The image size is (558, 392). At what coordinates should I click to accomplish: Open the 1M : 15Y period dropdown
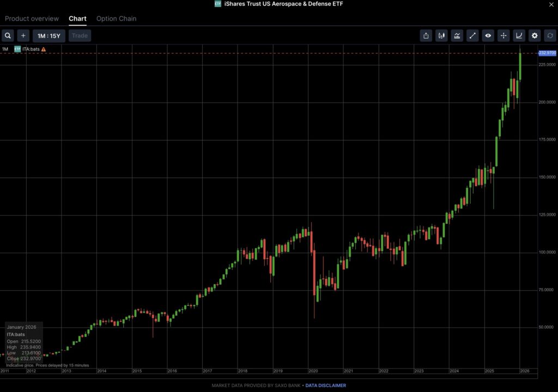(x=49, y=36)
